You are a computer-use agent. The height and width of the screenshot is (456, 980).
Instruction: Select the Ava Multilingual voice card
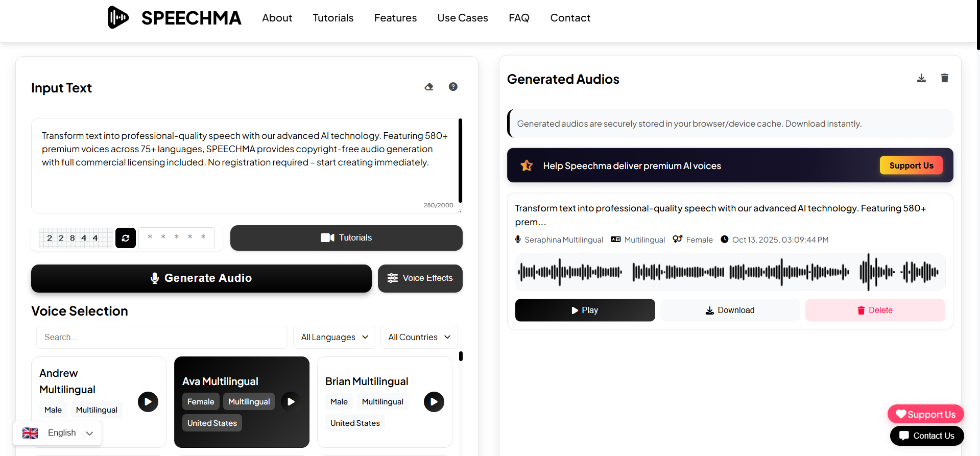coord(242,402)
